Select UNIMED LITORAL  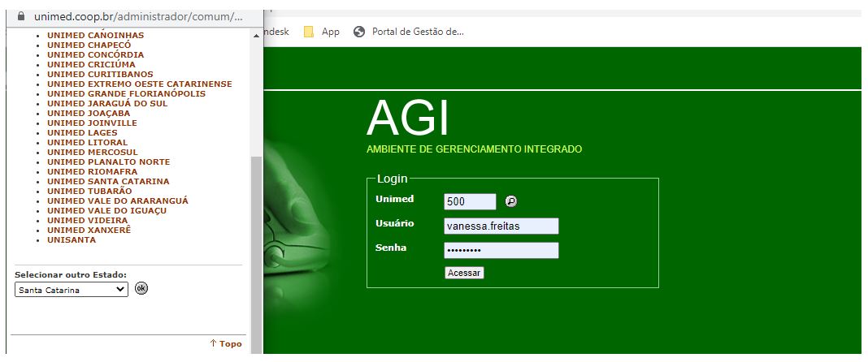pyautogui.click(x=88, y=143)
